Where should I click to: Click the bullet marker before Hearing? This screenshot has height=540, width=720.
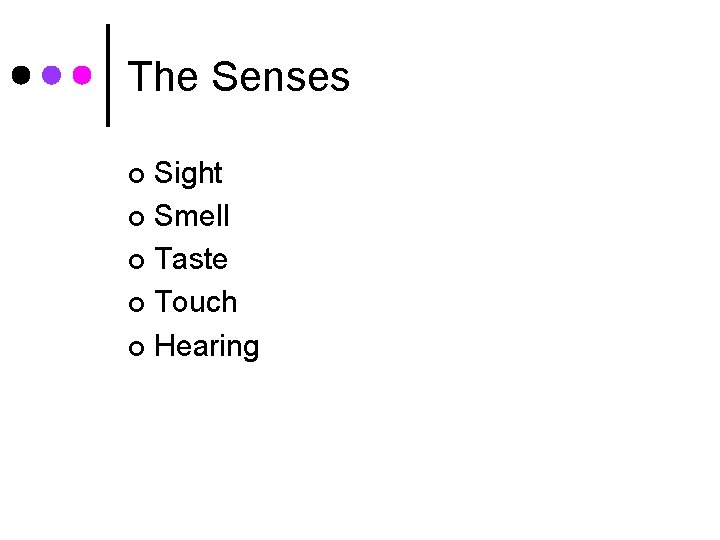(x=137, y=348)
